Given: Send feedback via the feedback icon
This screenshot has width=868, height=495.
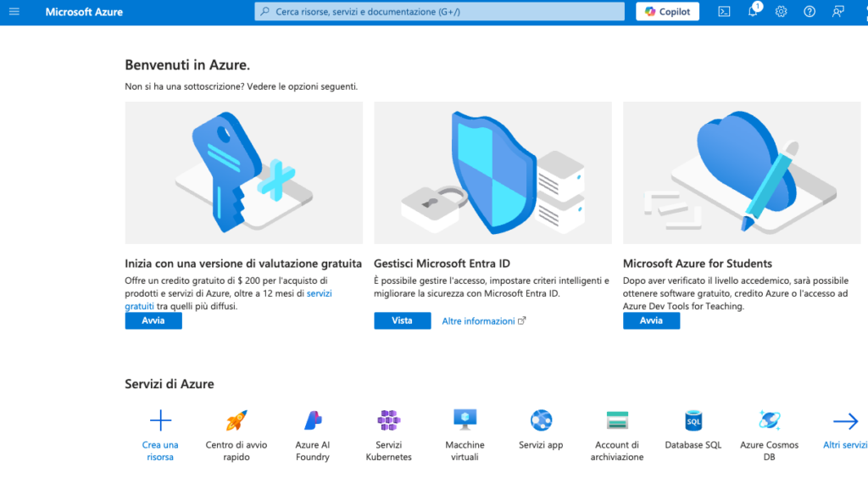Looking at the screenshot, I should (x=837, y=11).
